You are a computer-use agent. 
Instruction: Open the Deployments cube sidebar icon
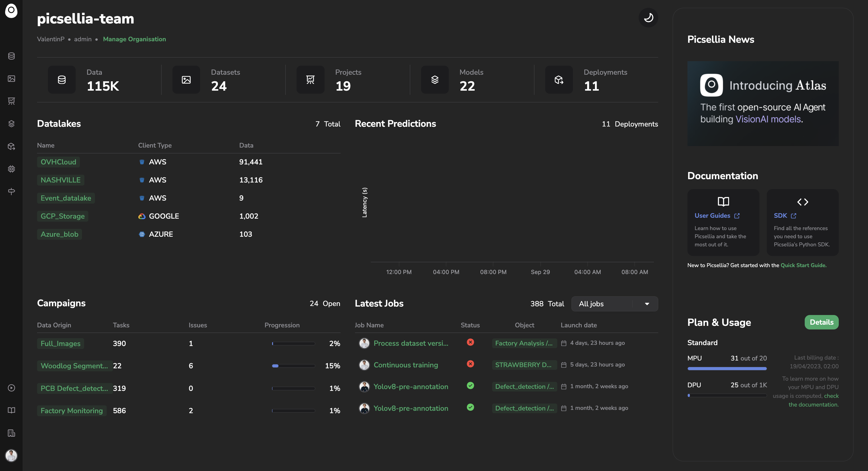(11, 146)
